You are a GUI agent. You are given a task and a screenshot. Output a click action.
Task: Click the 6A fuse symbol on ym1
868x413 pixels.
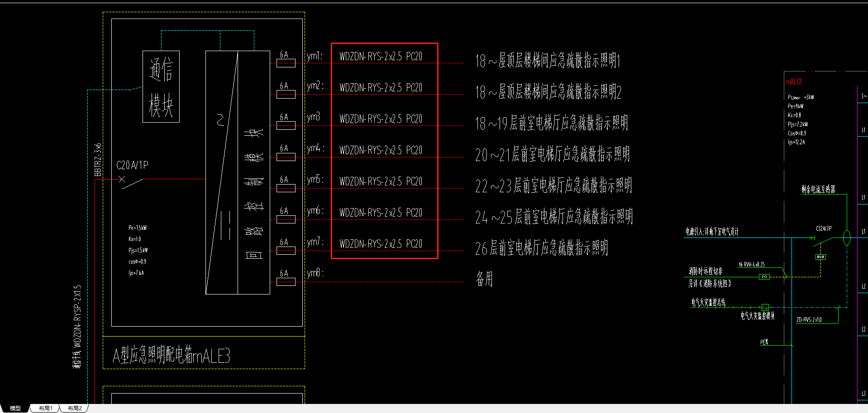[286, 63]
